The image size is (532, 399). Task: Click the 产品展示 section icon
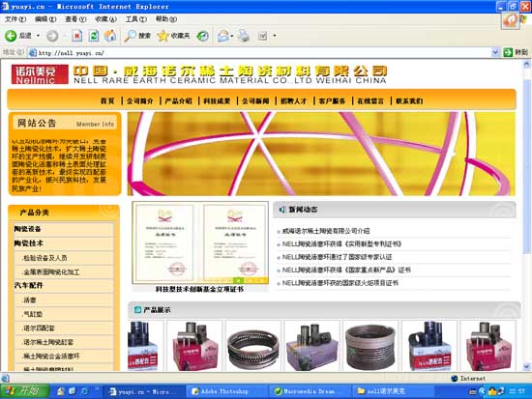pos(137,310)
